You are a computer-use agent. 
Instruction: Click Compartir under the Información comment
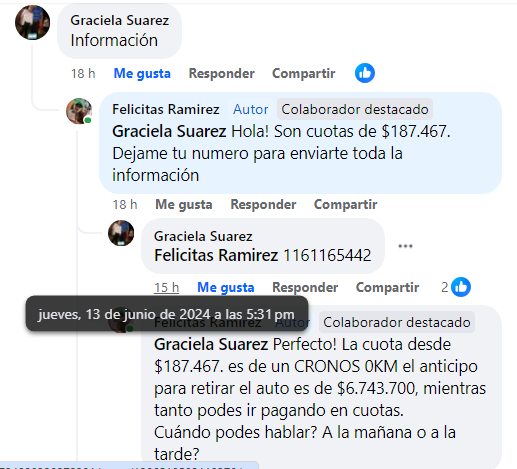[304, 73]
